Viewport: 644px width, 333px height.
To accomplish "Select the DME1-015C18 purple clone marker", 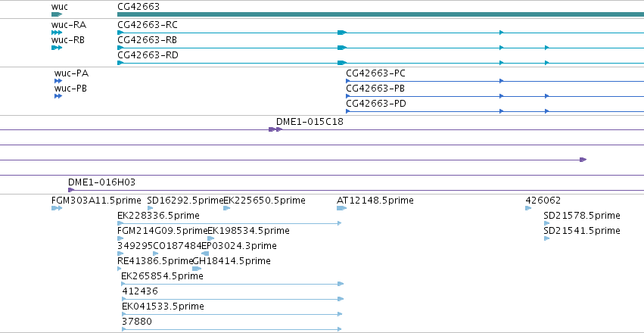I will click(x=275, y=129).
